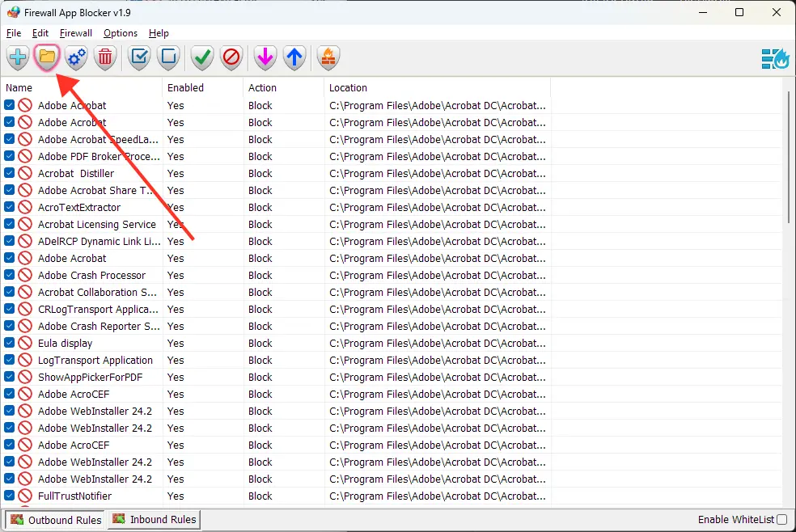Toggle the Acrobat Licensing Service checkbox

point(9,224)
